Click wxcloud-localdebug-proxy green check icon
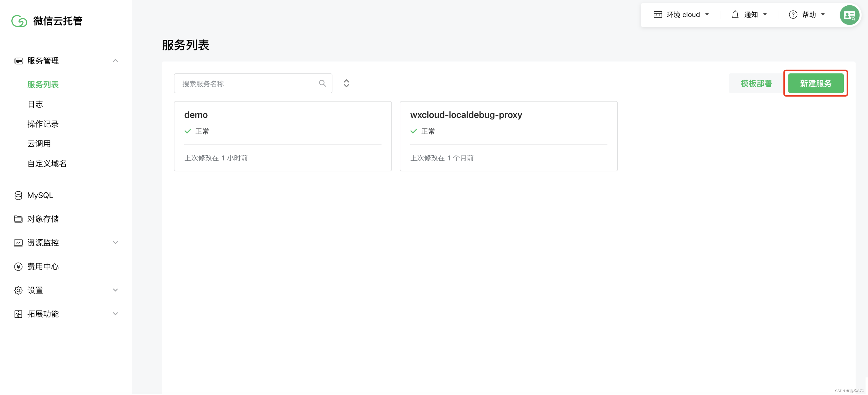The width and height of the screenshot is (868, 395). coord(414,131)
